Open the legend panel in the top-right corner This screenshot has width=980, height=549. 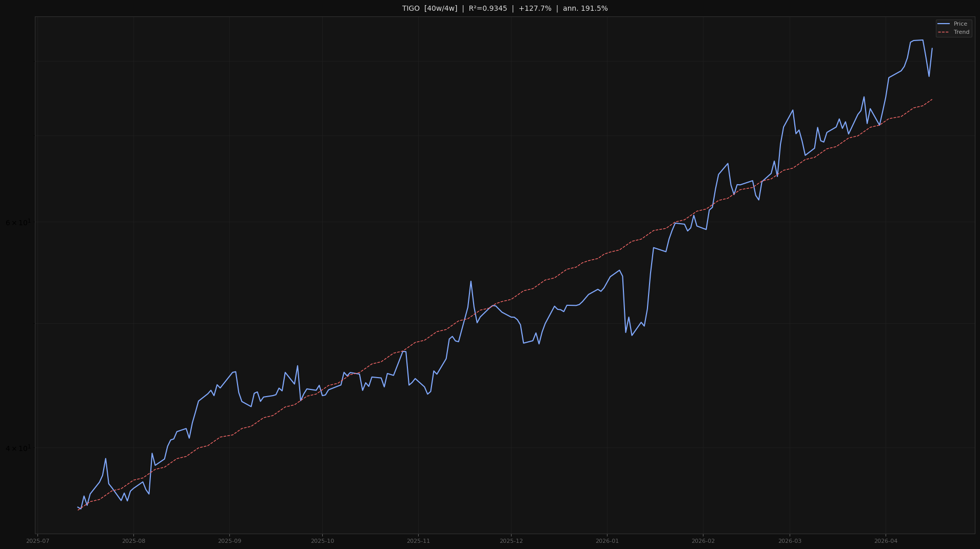point(953,28)
